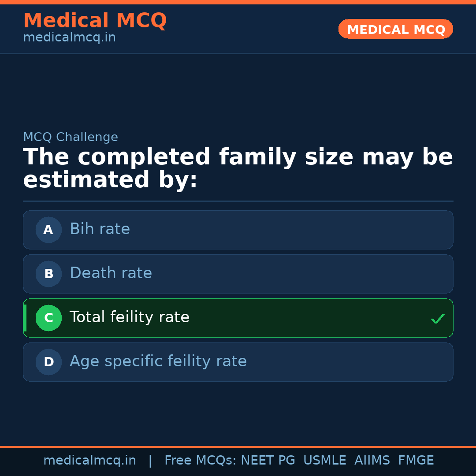Click the orange MEDICAL MCQ badge
The width and height of the screenshot is (476, 476).
coord(395,29)
